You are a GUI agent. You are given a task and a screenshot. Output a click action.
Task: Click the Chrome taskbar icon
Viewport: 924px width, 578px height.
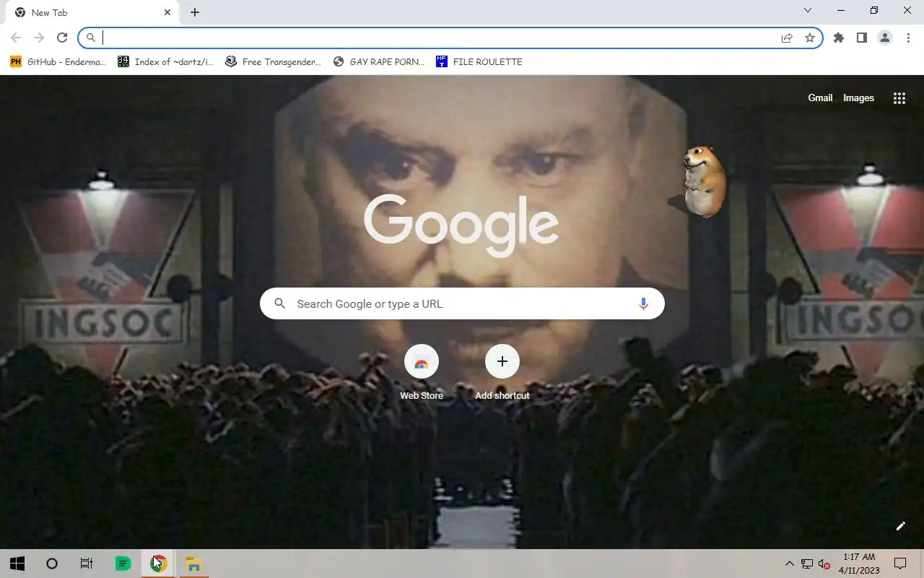(159, 564)
